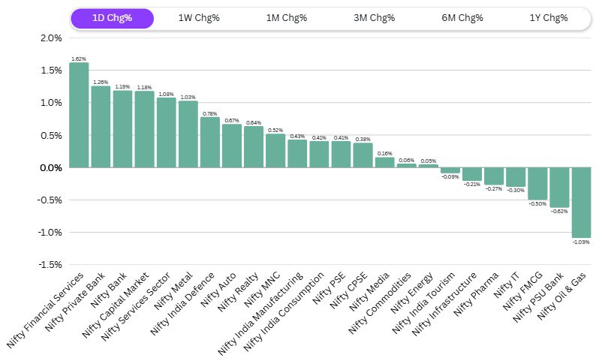Viewport: 602px width, 364px height.
Task: Click the Nifty India Manufacturing bar
Action: pos(297,154)
